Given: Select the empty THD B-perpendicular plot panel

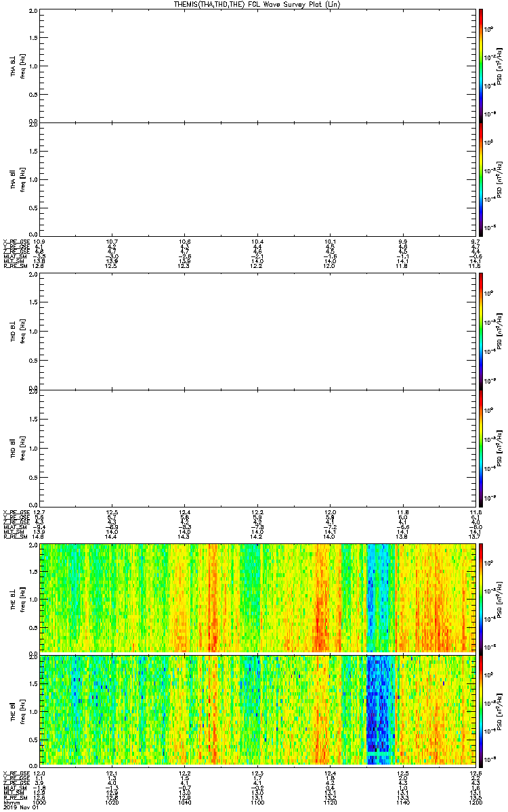Looking at the screenshot, I should 257,332.
